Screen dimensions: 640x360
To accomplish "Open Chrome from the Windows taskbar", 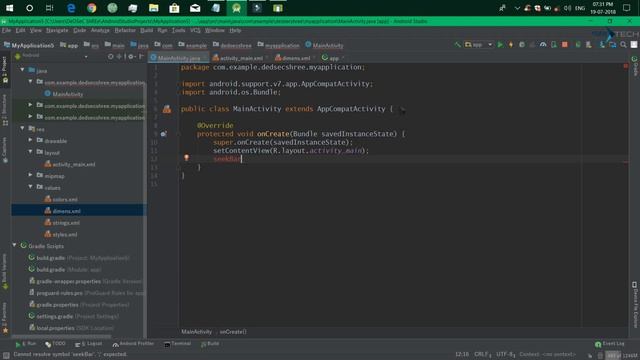I will (x=91, y=8).
